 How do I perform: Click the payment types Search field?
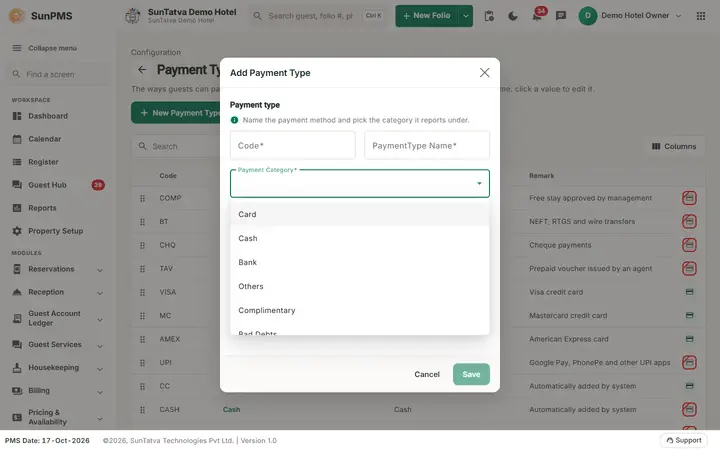click(x=176, y=146)
